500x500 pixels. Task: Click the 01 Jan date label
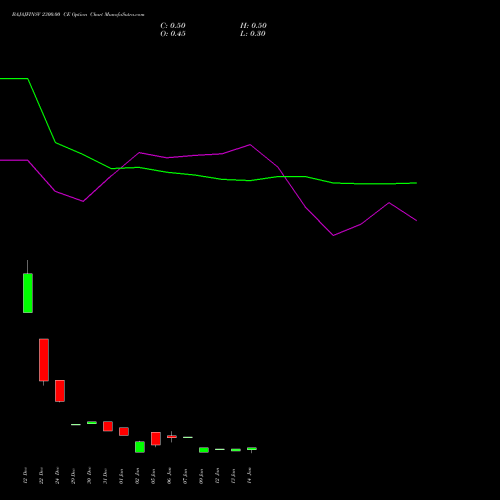coord(121,476)
